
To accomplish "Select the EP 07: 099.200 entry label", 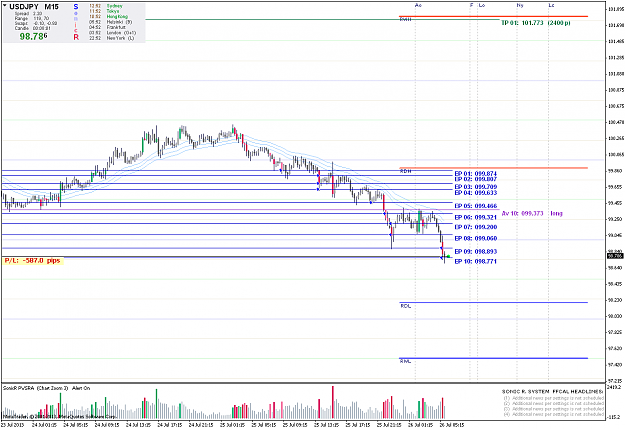I will [x=476, y=227].
